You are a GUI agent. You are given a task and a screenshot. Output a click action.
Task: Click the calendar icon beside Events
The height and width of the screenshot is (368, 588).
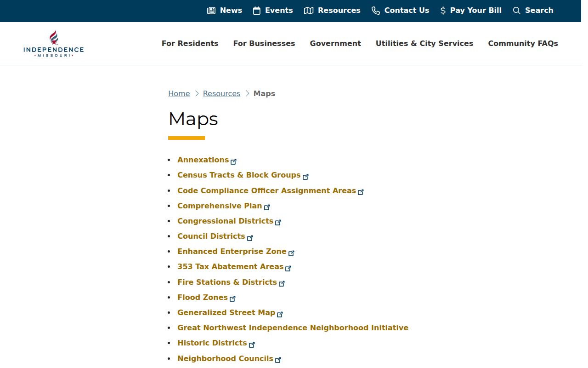click(257, 11)
